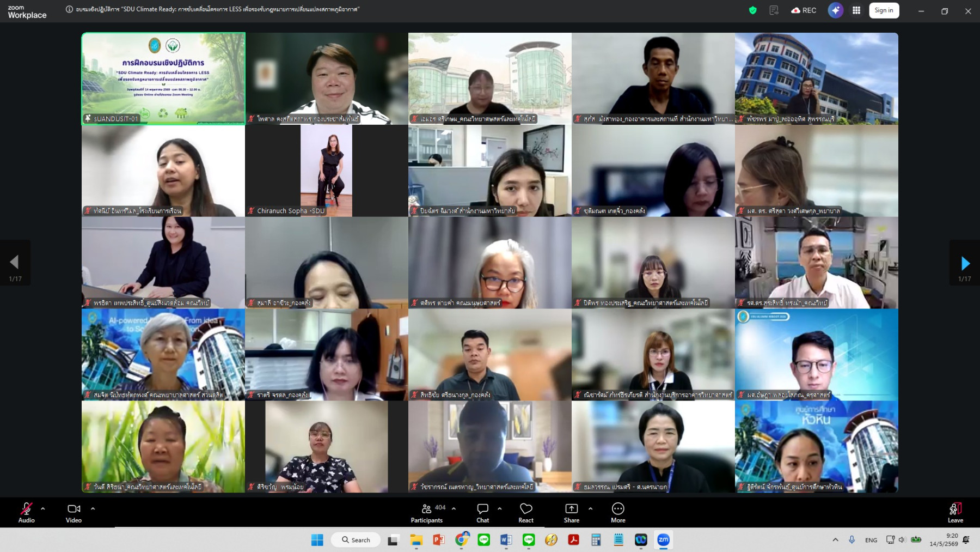Show hidden system tray icons chevron
This screenshot has width=980, height=552.
pos(835,540)
